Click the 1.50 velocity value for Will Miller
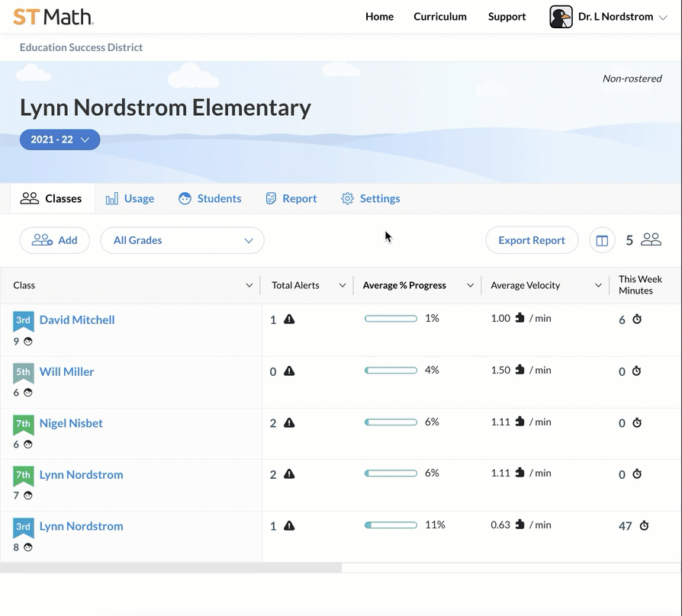682x616 pixels. (500, 370)
